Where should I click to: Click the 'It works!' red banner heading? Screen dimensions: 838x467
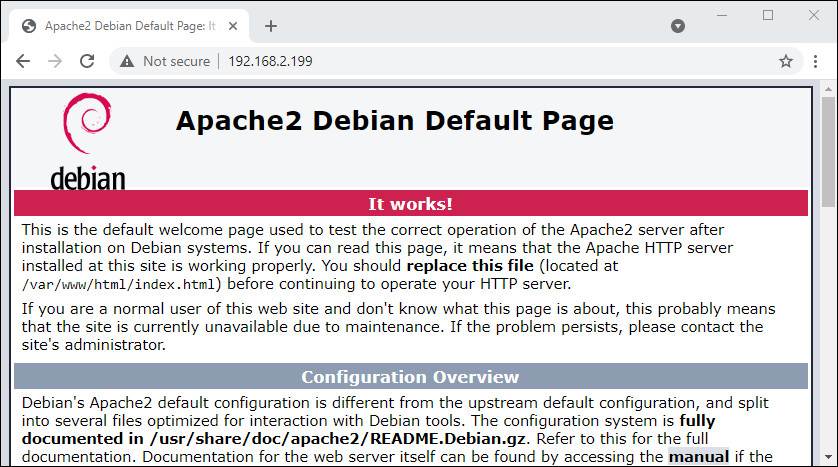[x=410, y=204]
